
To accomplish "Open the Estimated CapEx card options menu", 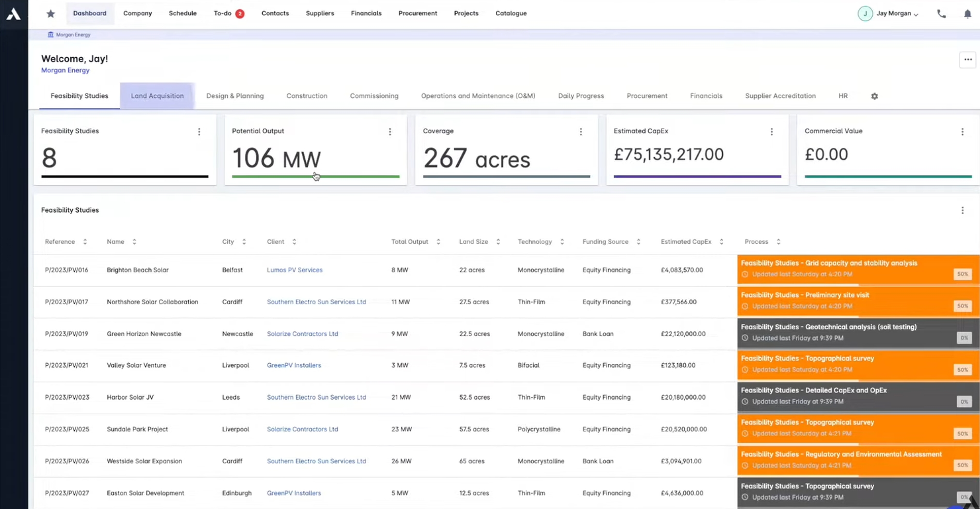I will (771, 132).
